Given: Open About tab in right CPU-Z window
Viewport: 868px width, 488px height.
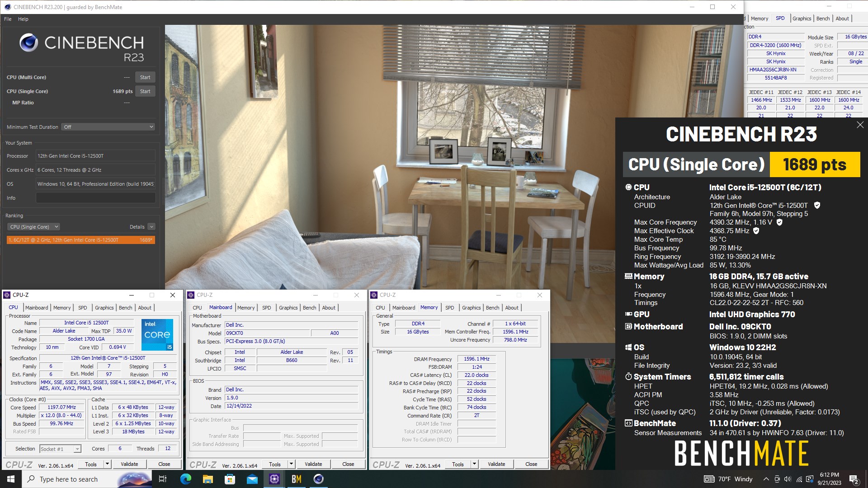Looking at the screenshot, I should [512, 308].
